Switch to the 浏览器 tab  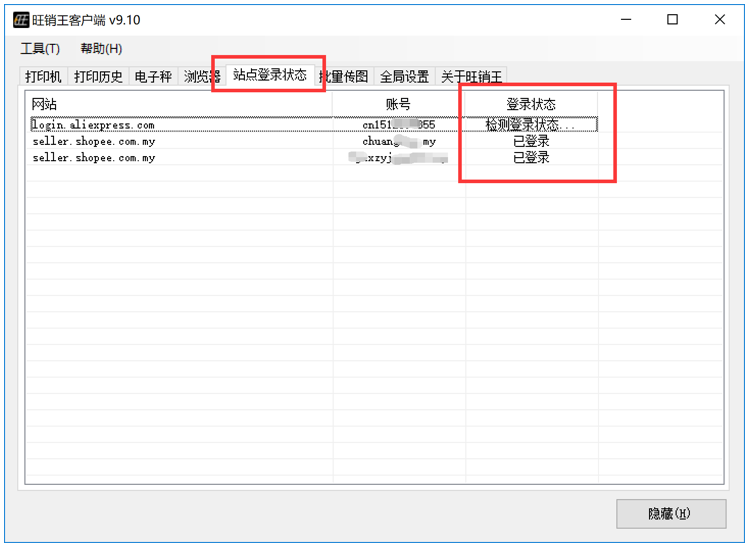coord(201,76)
